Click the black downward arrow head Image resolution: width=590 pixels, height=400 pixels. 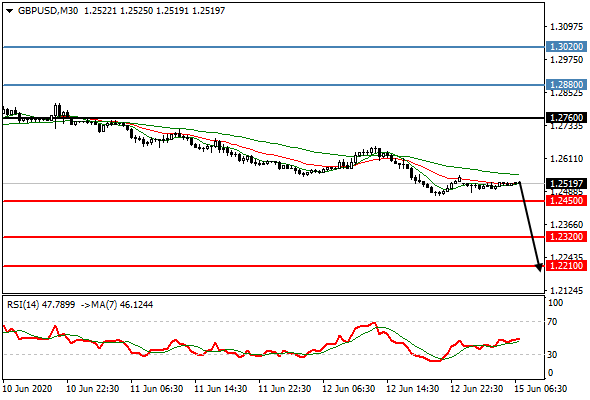click(539, 267)
